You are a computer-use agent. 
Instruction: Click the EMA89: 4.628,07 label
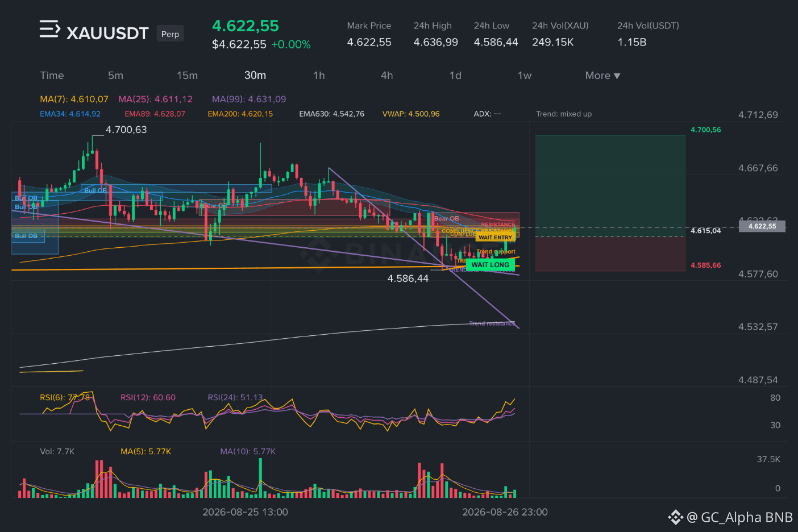[x=155, y=114]
